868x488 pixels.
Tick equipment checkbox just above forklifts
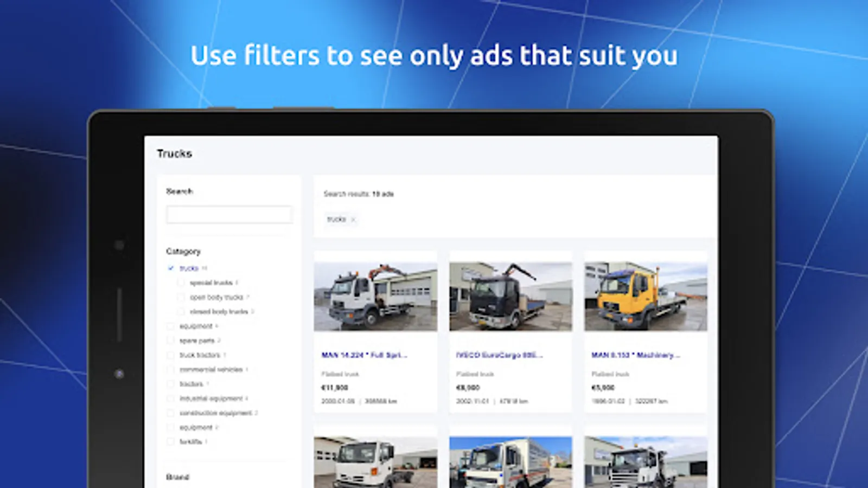171,427
